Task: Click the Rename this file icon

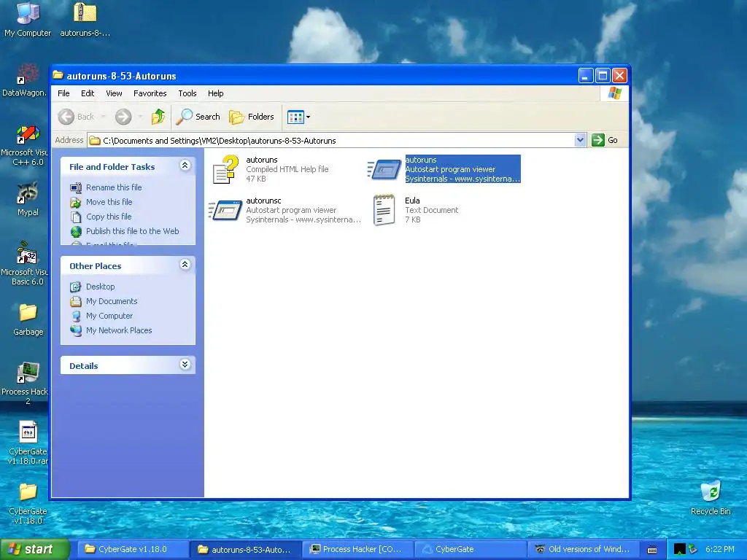Action: point(76,187)
